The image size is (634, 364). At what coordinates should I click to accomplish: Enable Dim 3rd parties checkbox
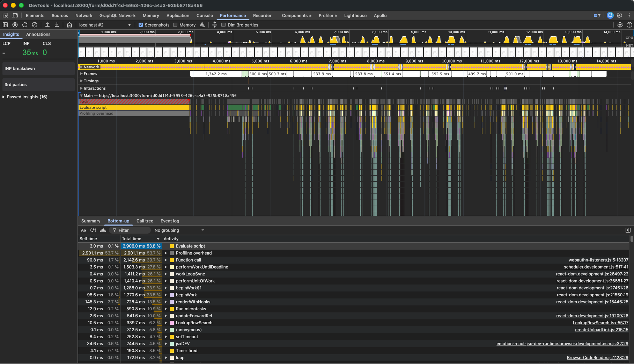click(x=223, y=25)
